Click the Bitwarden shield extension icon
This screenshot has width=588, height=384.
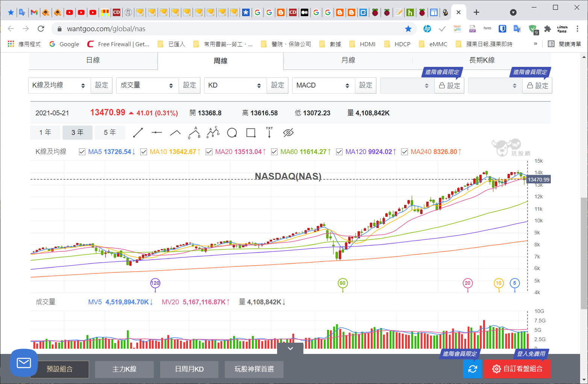(502, 29)
